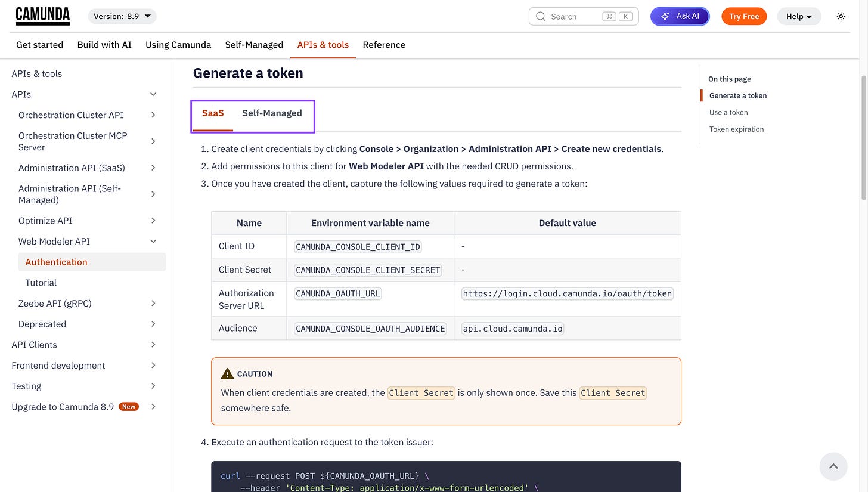
Task: Click CAMUNDA_CONSOLE_CLIENT_SECRET code text
Action: point(368,270)
